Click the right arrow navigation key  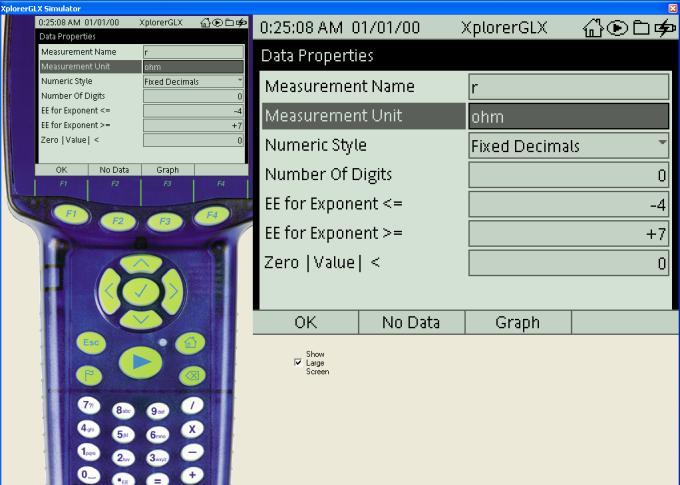point(173,291)
